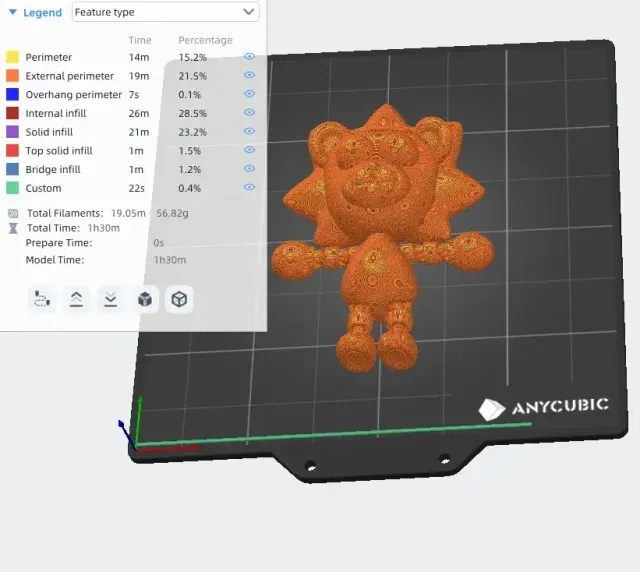
Task: Click the Prepare Time label
Action: pos(59,243)
